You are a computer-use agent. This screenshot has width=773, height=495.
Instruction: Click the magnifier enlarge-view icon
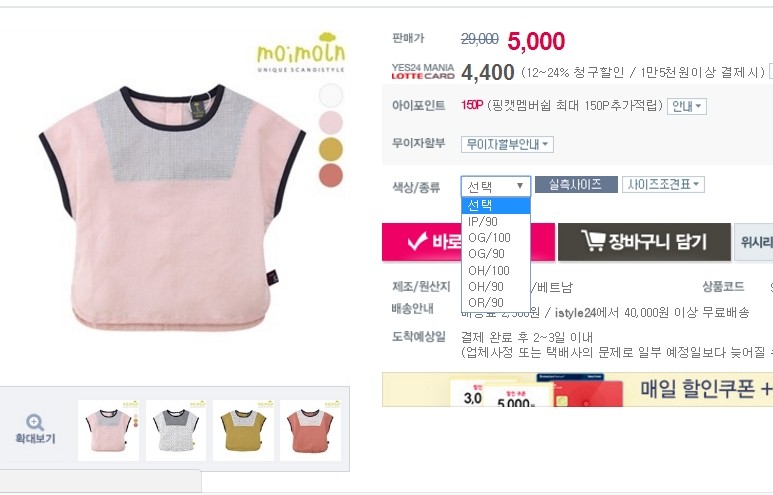(x=35, y=423)
